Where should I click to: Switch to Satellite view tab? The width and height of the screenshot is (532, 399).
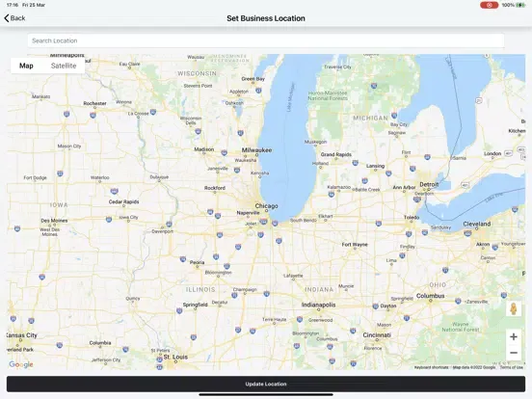click(64, 66)
